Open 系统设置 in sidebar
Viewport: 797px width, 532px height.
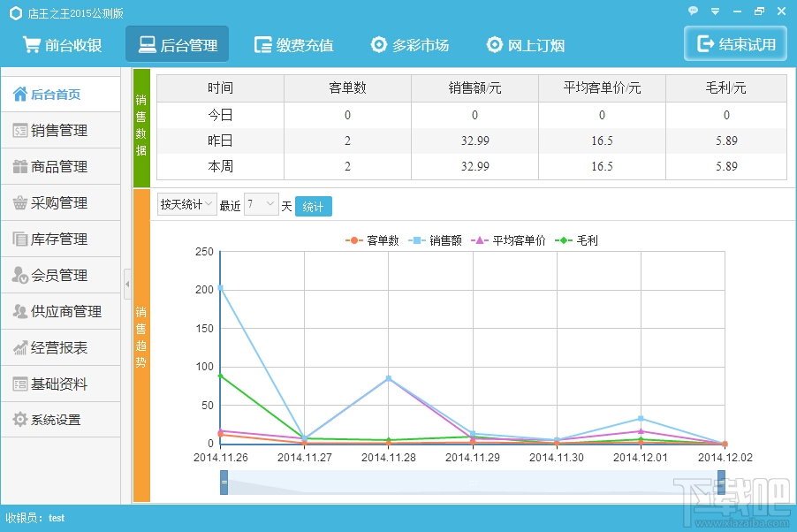point(61,420)
